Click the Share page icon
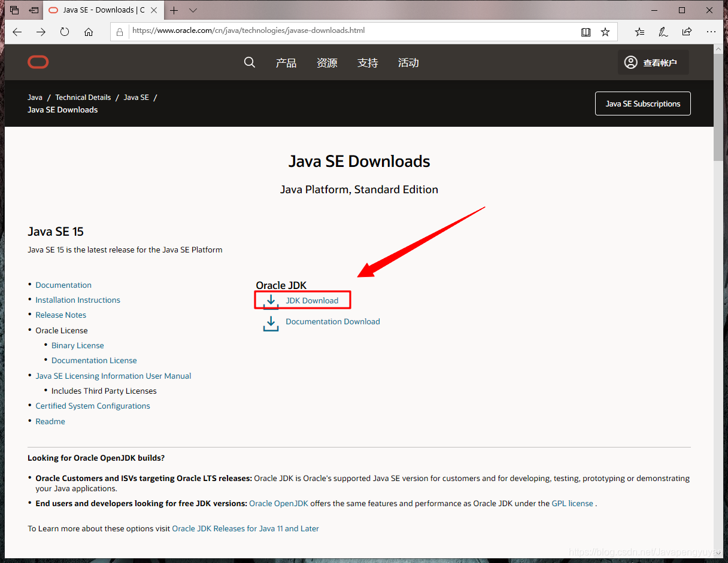 pos(687,32)
